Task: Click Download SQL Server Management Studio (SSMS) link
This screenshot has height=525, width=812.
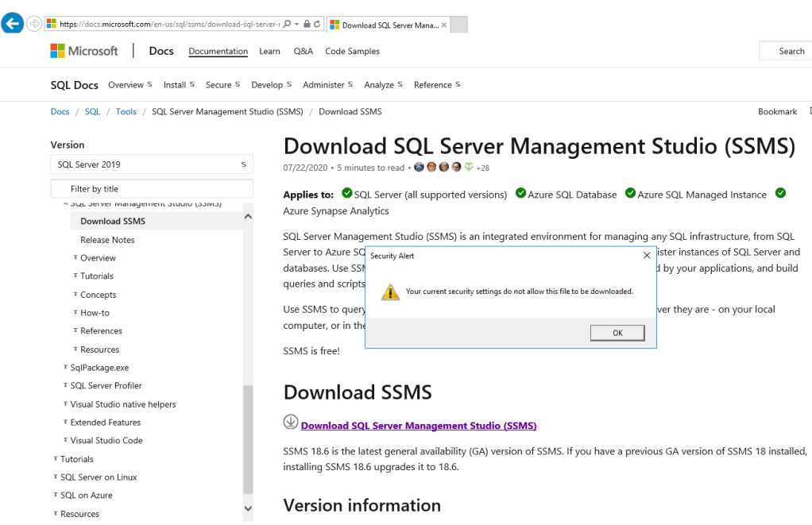Action: pos(419,426)
